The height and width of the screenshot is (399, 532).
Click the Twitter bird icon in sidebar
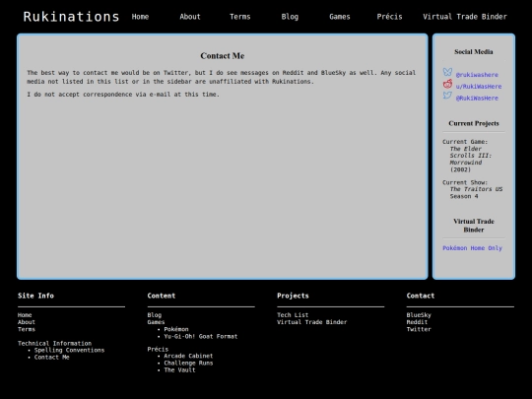pyautogui.click(x=447, y=96)
